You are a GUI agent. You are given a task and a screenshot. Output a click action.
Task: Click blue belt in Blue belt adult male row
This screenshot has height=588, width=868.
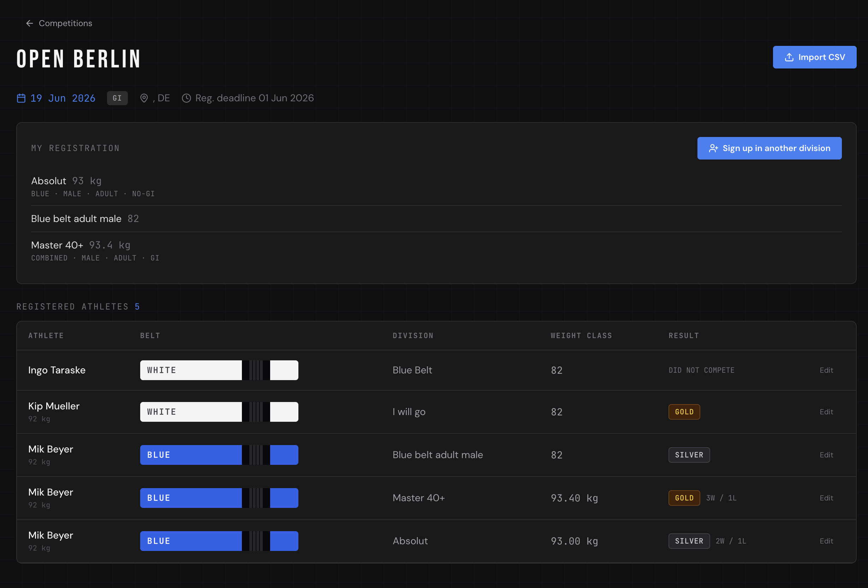coord(219,455)
